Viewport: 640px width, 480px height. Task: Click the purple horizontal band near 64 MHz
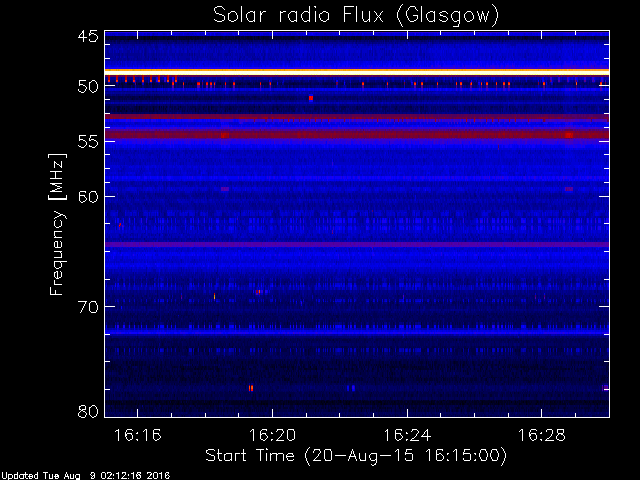[x=357, y=244]
